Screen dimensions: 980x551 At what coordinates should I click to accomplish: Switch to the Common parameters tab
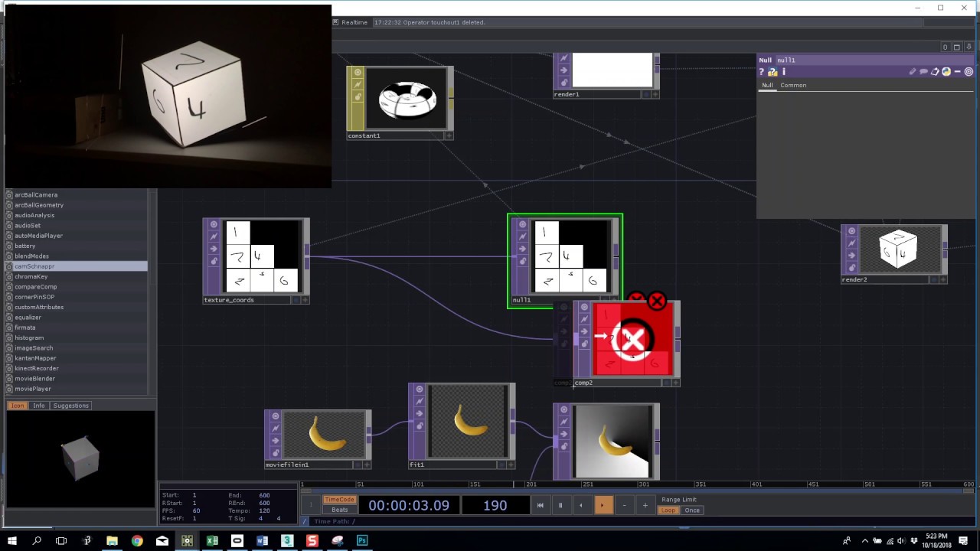coord(793,85)
